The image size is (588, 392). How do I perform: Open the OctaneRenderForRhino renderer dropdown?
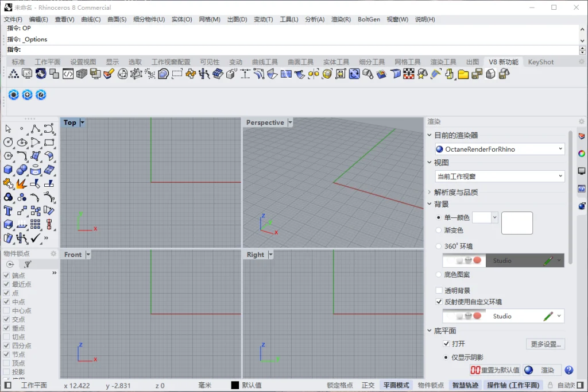pos(500,149)
